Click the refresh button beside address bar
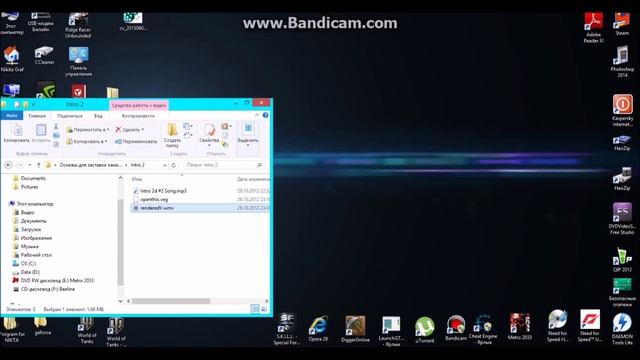 [x=173, y=165]
